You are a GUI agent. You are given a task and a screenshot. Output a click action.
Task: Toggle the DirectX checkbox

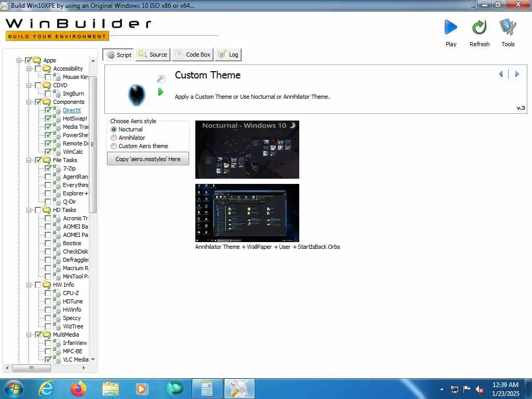tap(48, 110)
